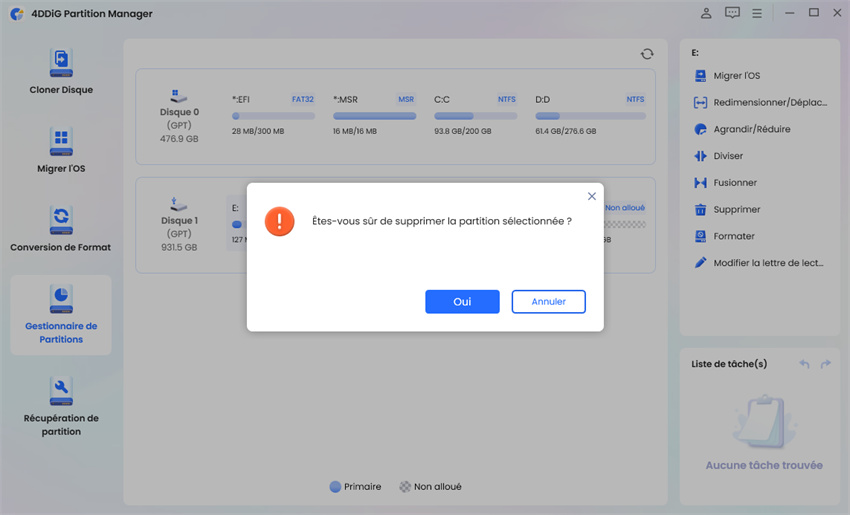Open the feedback chat icon
Image resolution: width=850 pixels, height=515 pixels.
pos(732,13)
